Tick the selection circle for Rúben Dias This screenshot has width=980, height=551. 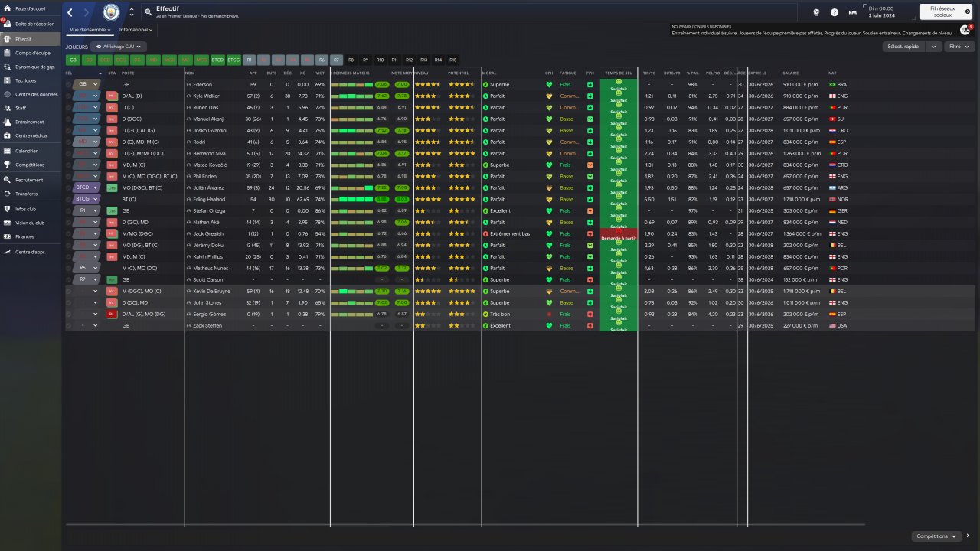click(68, 107)
